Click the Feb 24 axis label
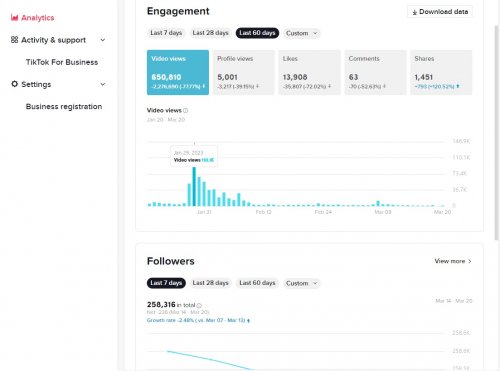The height and width of the screenshot is (371, 500). click(x=323, y=212)
